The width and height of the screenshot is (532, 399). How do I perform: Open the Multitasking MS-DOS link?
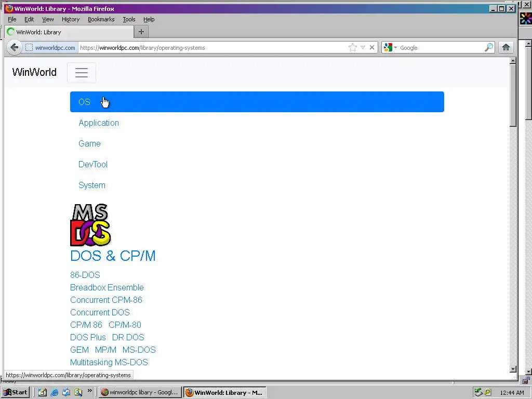[109, 362]
